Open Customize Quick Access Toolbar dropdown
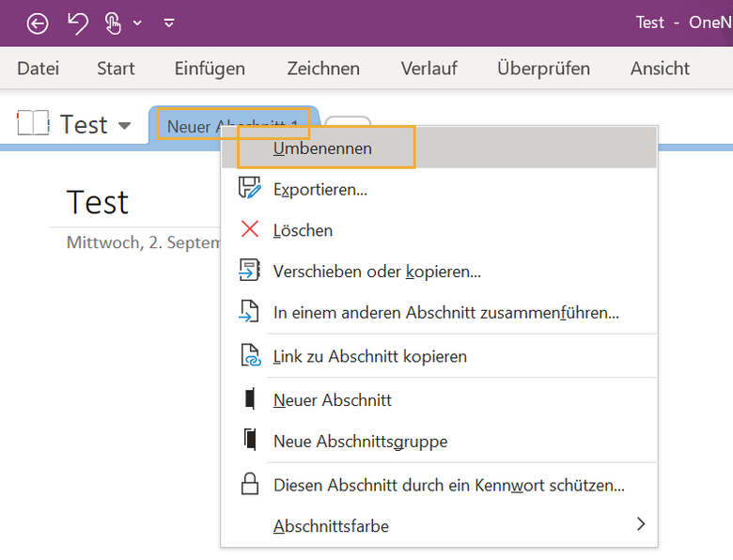Image resolution: width=733 pixels, height=560 pixels. coord(169,23)
